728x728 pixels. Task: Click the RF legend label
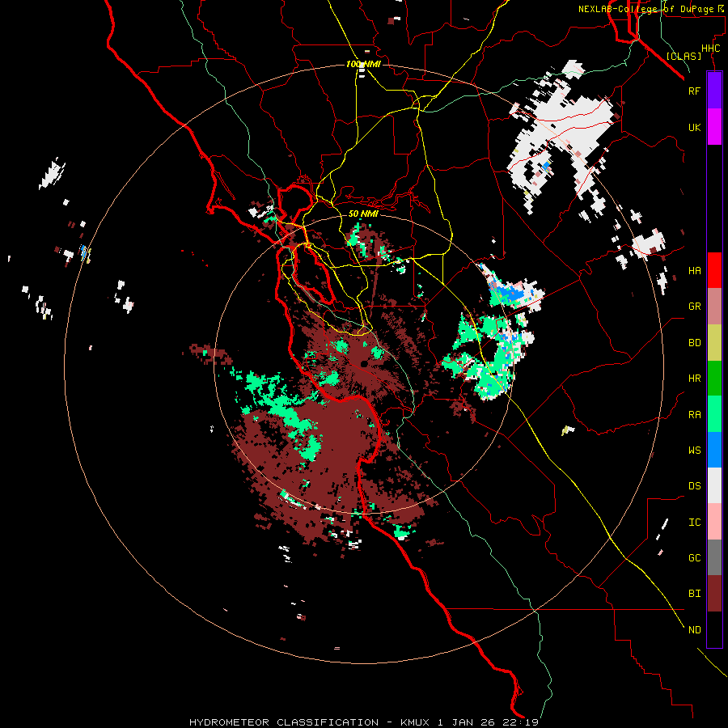(694, 91)
